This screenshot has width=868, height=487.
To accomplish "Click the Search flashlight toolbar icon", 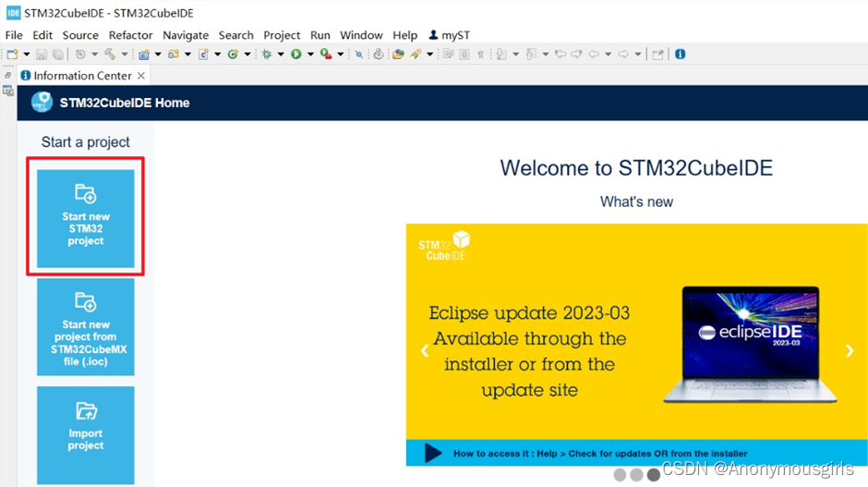I will tap(416, 55).
